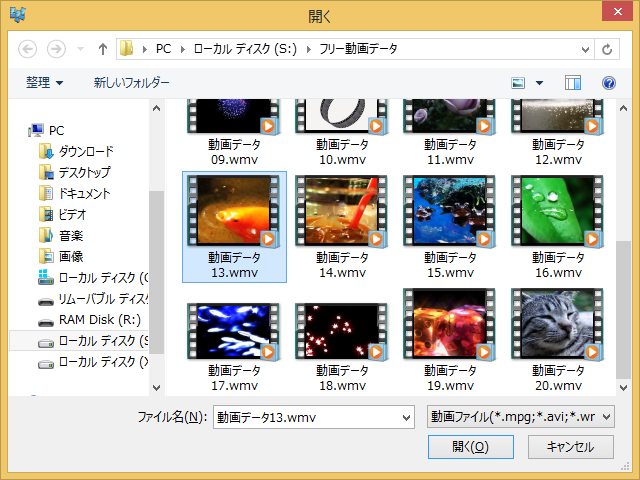Click the 開く(O) button

pos(471,447)
